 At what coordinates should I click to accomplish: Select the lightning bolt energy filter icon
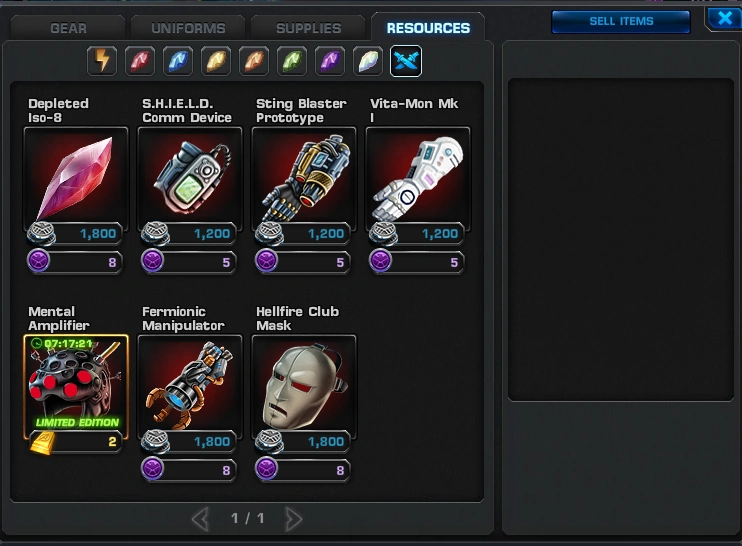click(102, 61)
